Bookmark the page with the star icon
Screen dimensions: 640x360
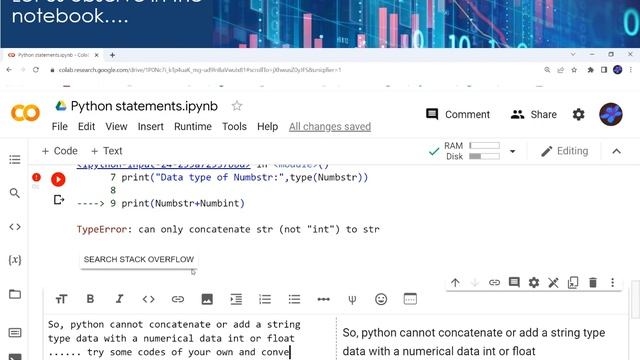574,70
